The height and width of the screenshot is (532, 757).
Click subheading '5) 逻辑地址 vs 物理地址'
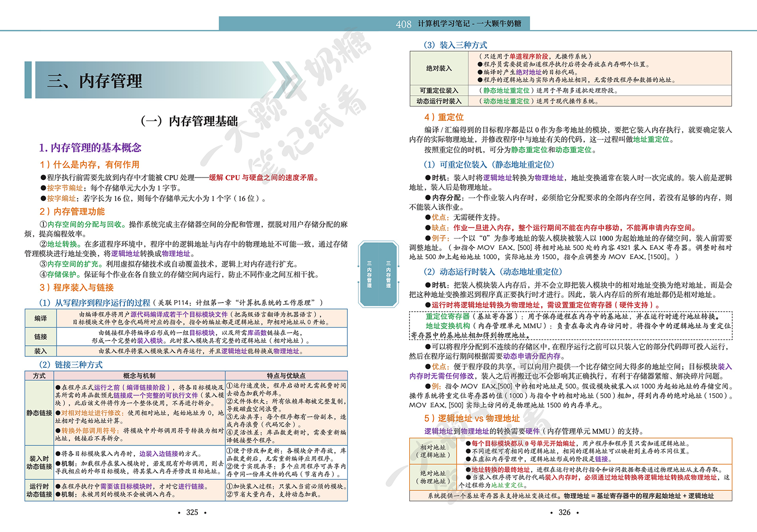click(x=472, y=418)
